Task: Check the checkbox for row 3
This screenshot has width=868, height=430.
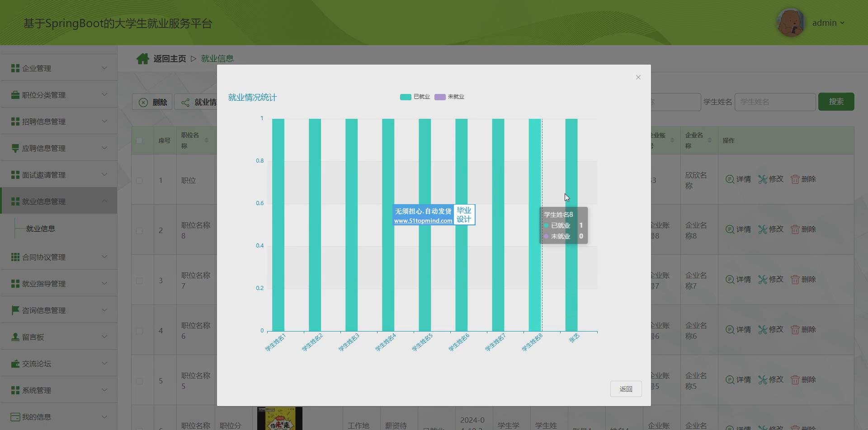Action: (139, 280)
